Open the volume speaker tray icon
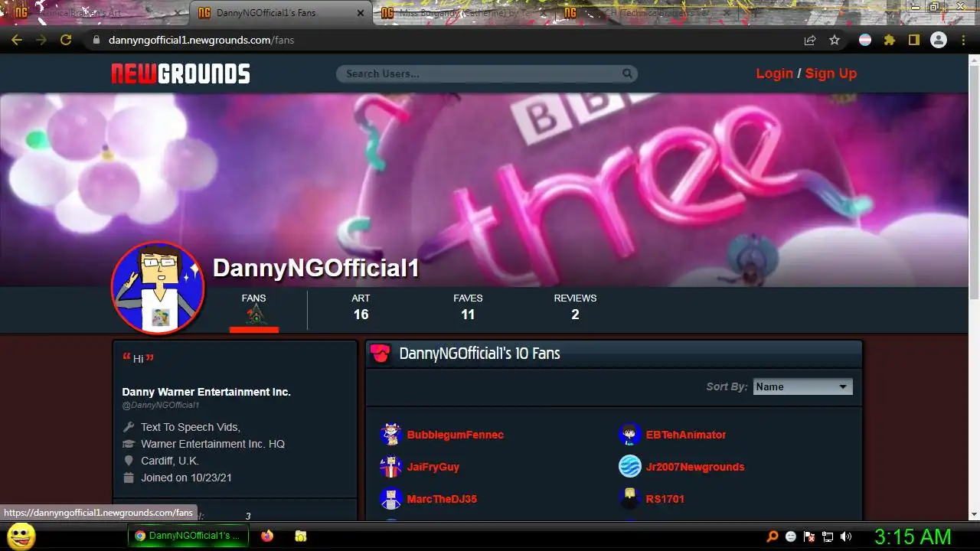 click(846, 536)
